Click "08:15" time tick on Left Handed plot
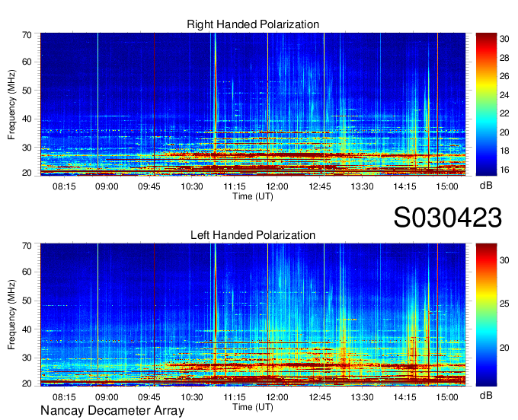 coord(64,397)
